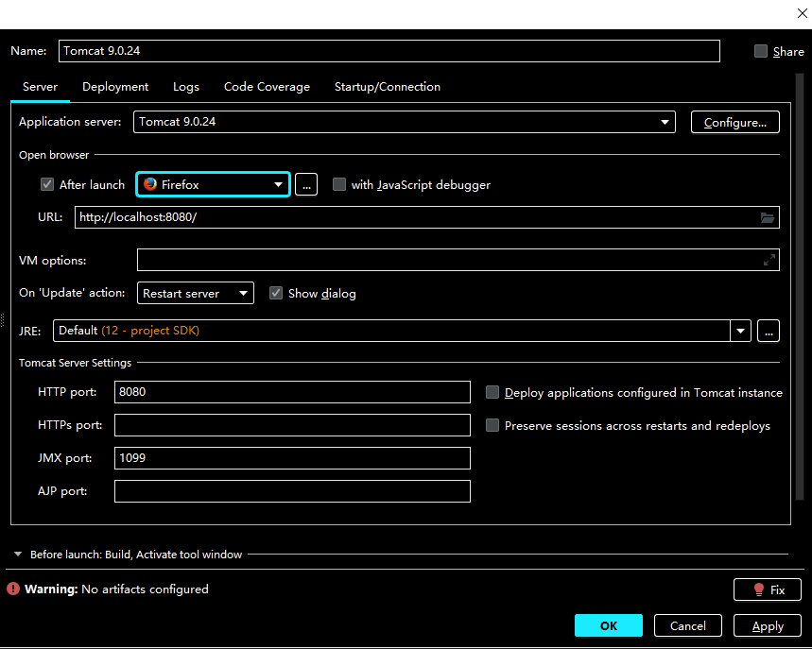
Task: Click the HTTP port field
Action: coord(293,392)
